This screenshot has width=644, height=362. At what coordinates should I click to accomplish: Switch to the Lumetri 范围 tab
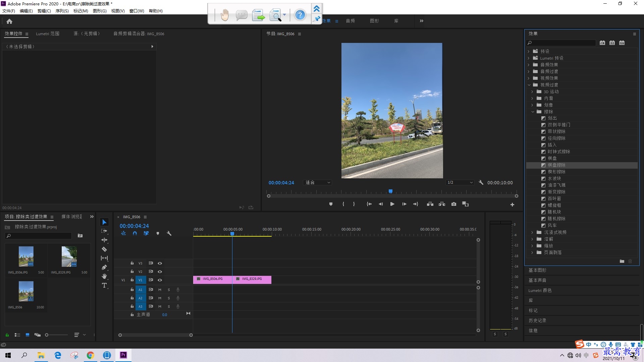[48, 34]
